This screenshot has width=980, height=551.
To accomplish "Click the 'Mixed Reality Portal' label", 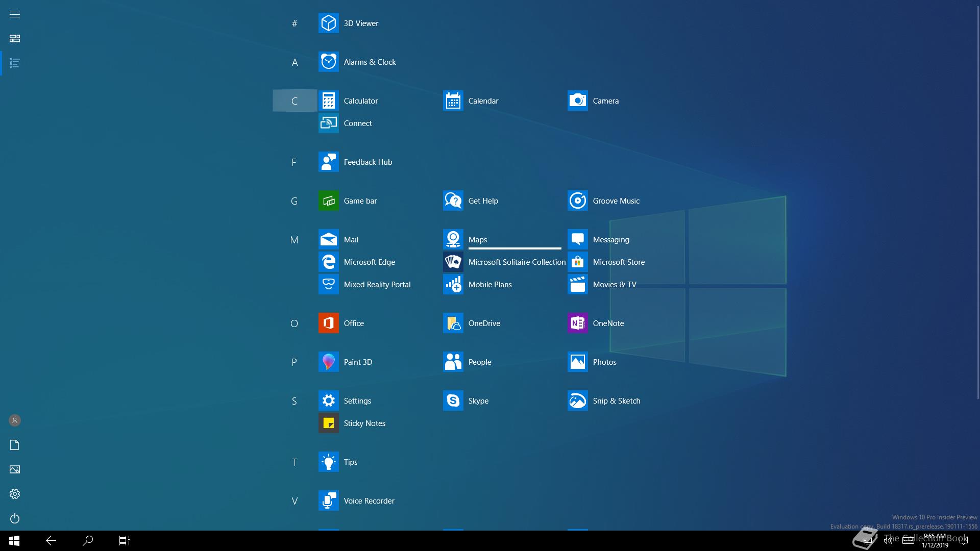I will click(377, 285).
